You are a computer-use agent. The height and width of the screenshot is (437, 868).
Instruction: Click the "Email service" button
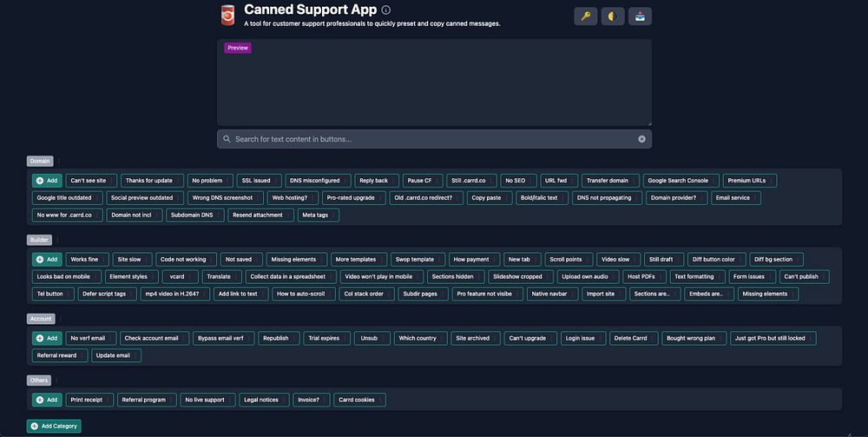coord(736,198)
